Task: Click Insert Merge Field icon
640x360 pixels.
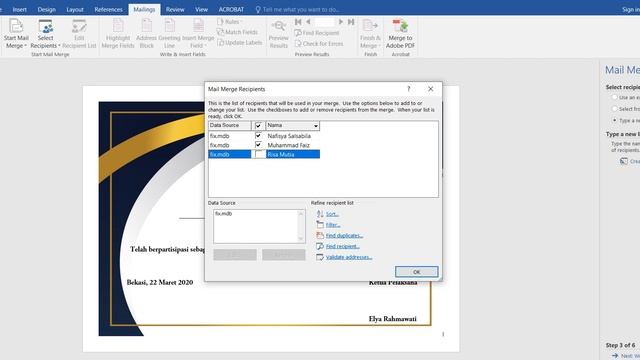Action: click(x=198, y=26)
